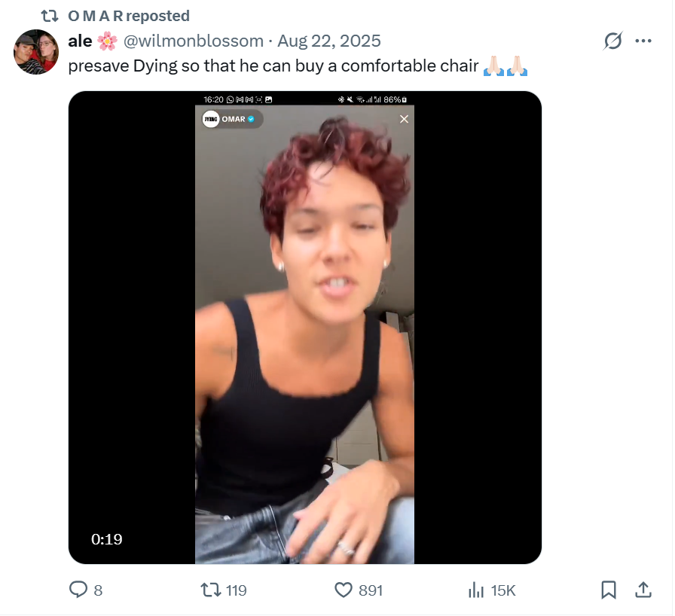
Task: View post analytics bar chart icon
Action: pyautogui.click(x=476, y=590)
